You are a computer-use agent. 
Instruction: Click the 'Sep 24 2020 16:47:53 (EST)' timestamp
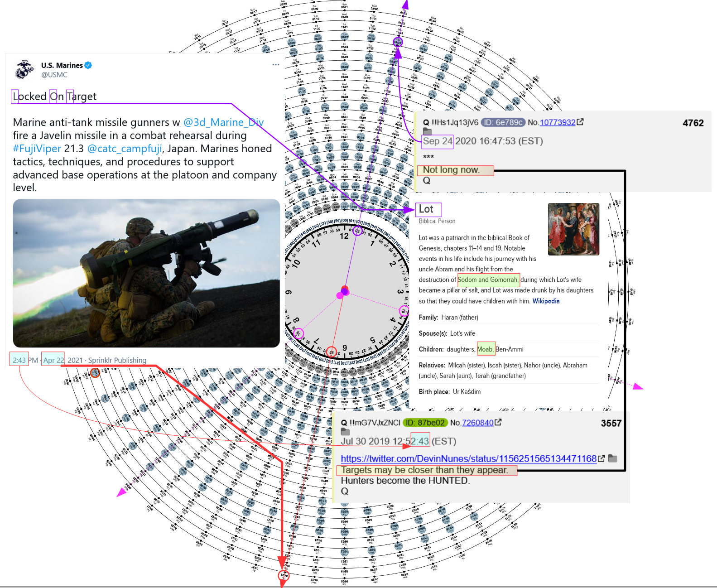click(483, 141)
